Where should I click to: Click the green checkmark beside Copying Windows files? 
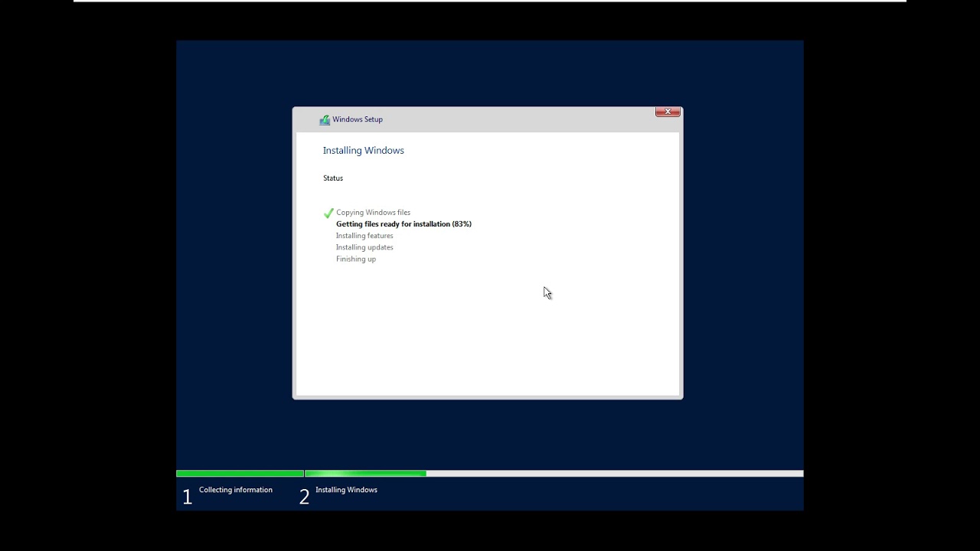[x=328, y=213]
